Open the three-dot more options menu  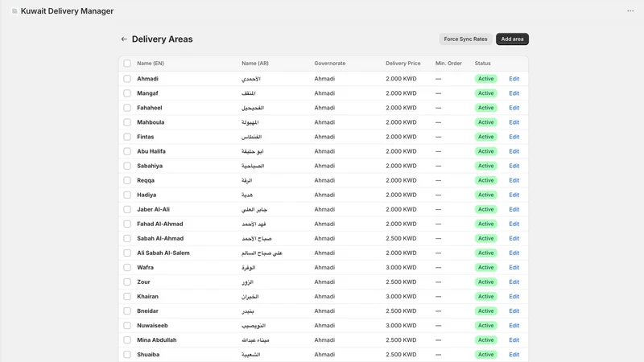630,11
